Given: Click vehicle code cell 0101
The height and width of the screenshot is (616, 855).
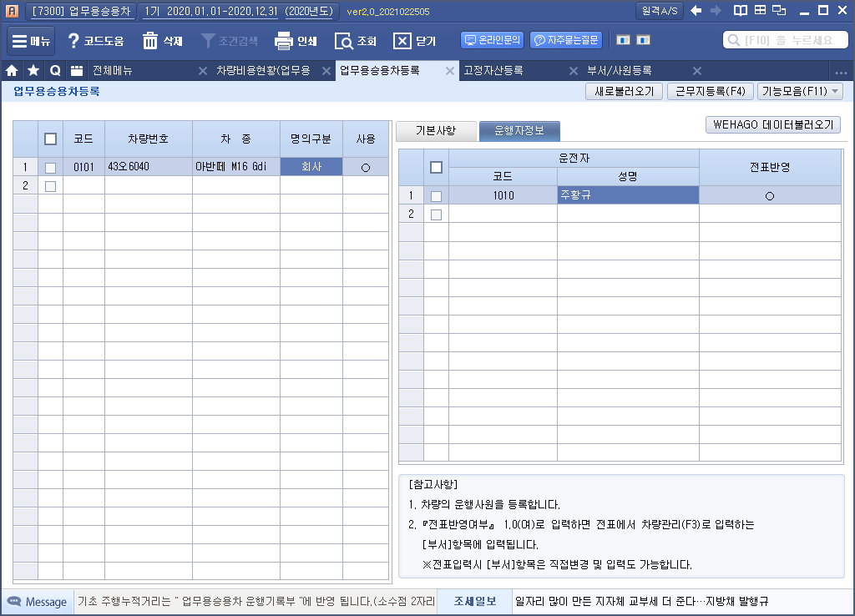Looking at the screenshot, I should coord(84,167).
